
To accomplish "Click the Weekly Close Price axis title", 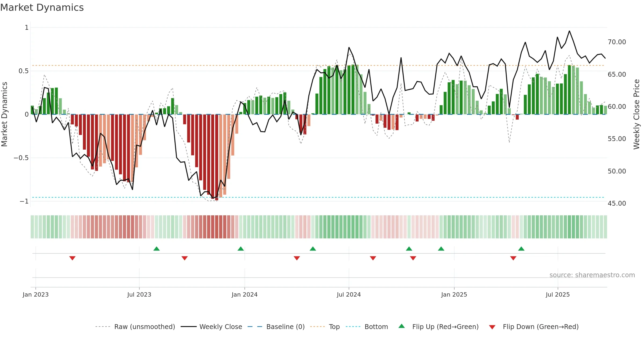I will 636,114.
